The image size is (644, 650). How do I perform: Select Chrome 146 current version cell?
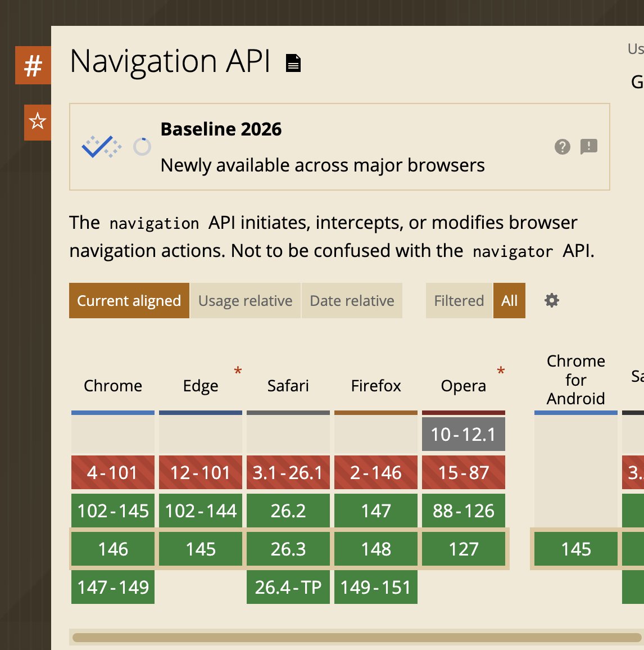coord(113,549)
